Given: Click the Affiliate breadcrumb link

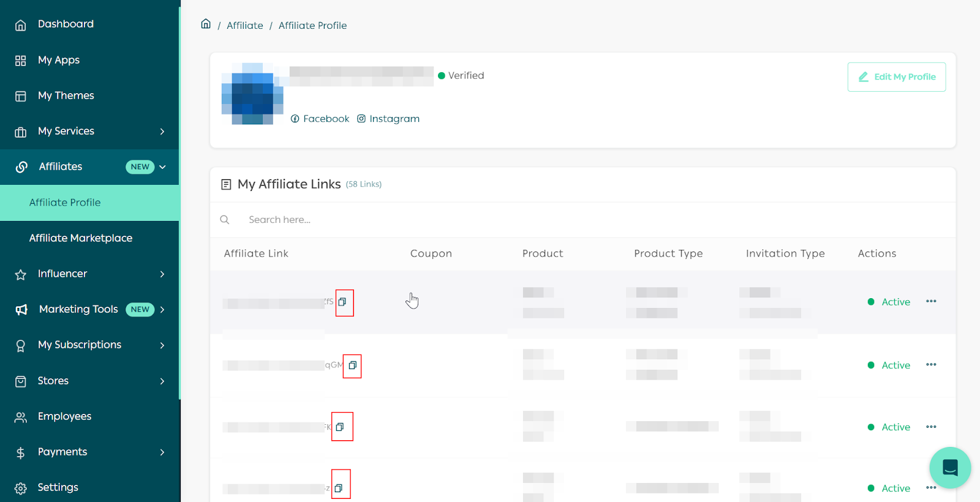Looking at the screenshot, I should coord(244,26).
